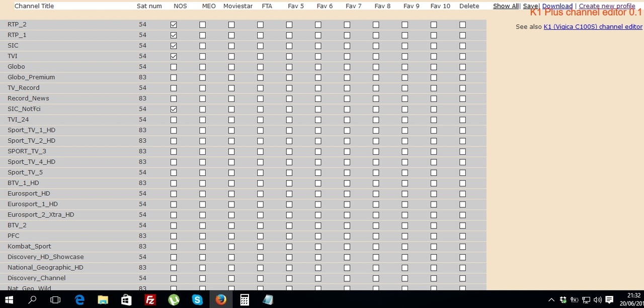Expand the hidden system tray icons
Image resolution: width=644 pixels, height=308 pixels.
pos(551,300)
